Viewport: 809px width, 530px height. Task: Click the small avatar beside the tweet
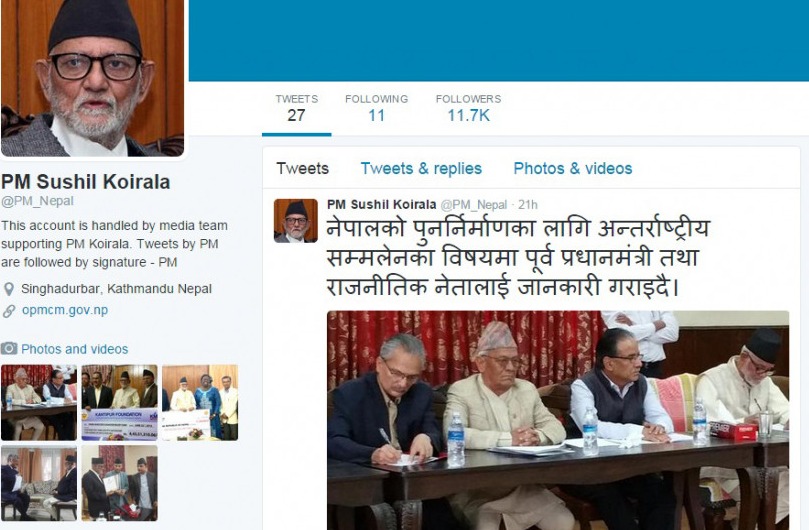tap(296, 220)
